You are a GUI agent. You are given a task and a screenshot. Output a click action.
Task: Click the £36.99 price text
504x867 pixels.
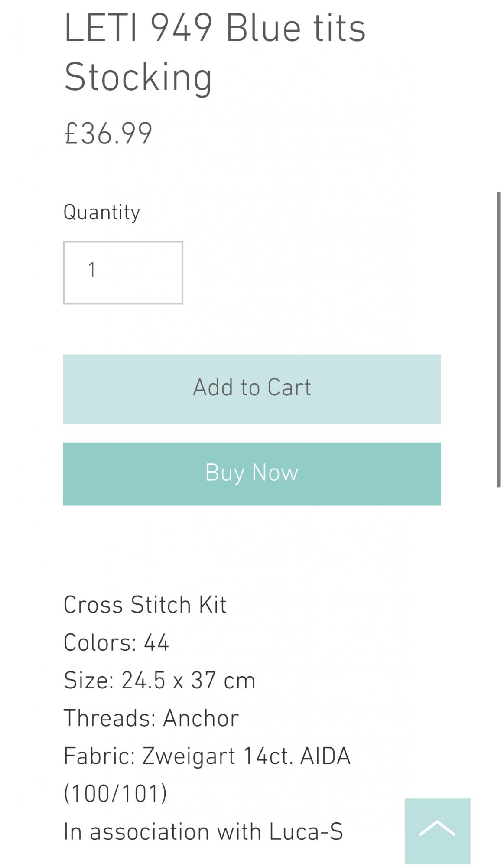108,133
